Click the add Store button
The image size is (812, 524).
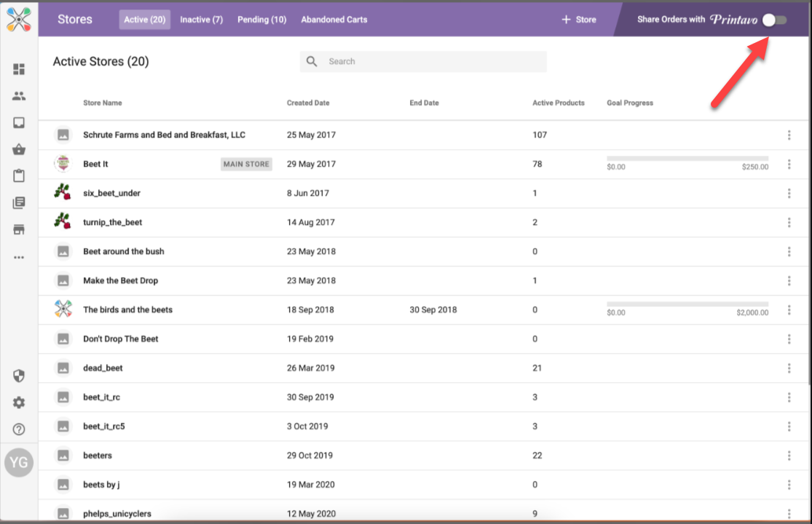pyautogui.click(x=579, y=20)
